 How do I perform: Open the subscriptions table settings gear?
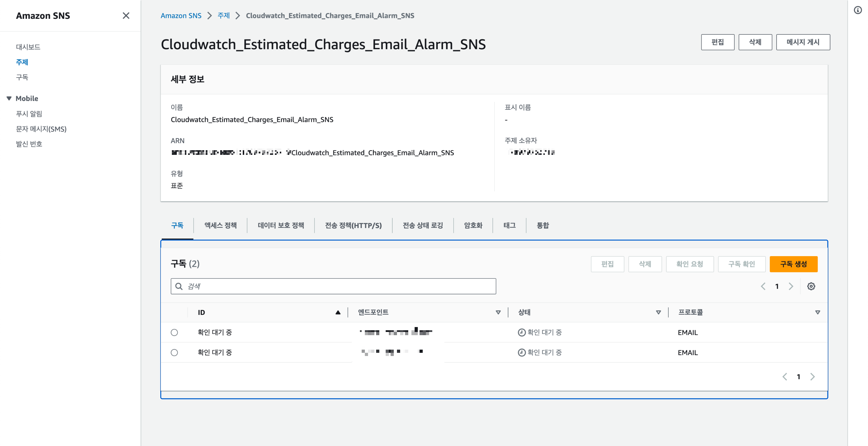[811, 286]
